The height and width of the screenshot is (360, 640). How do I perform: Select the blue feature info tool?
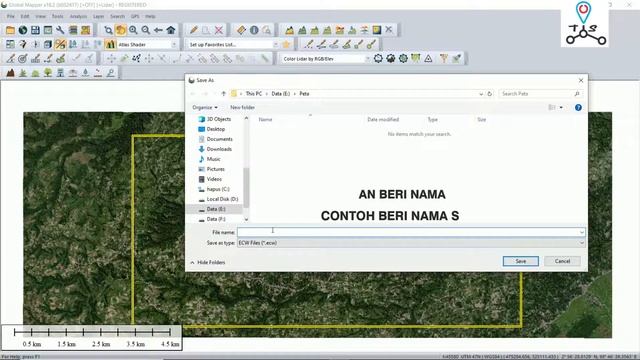click(x=254, y=30)
